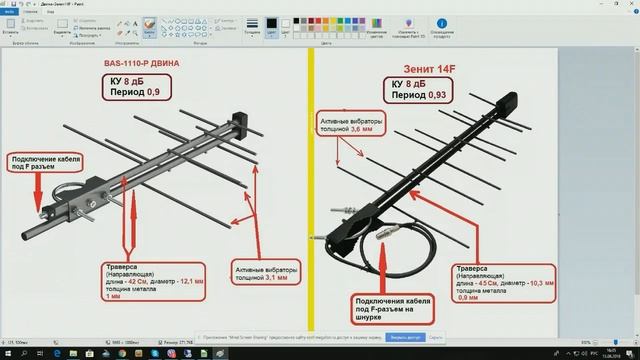The image size is (640, 360).
Task: Select the Eraser tool
Action: point(120,33)
